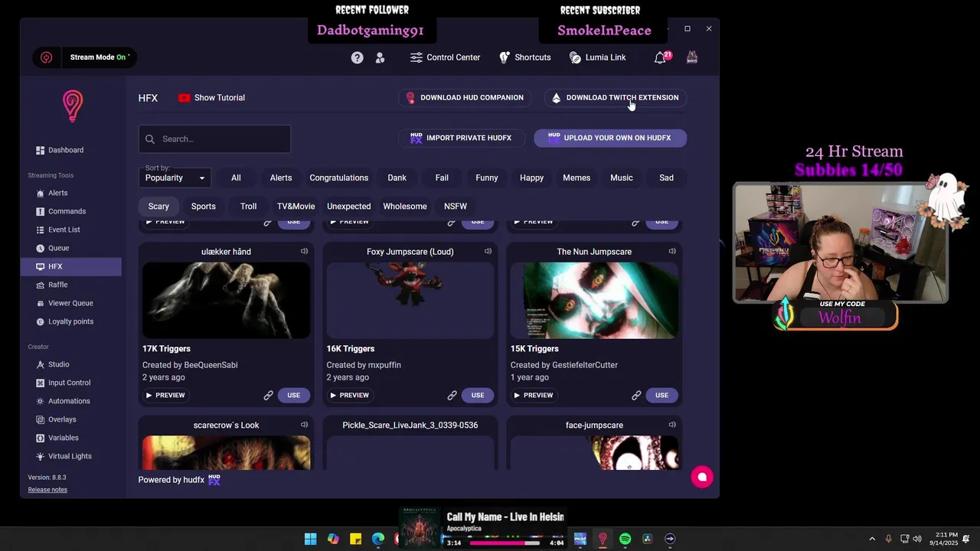Copy link for Foxy Jumpscare effect

click(x=452, y=395)
